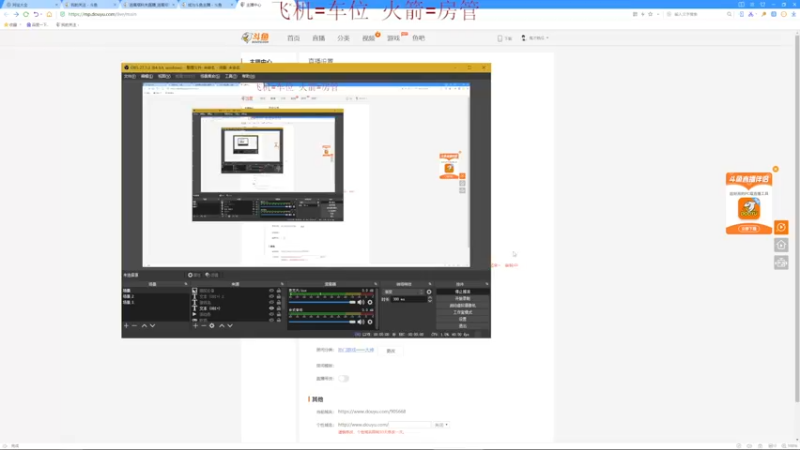
Task: Open the scene transition type dropdown
Action: point(404,292)
